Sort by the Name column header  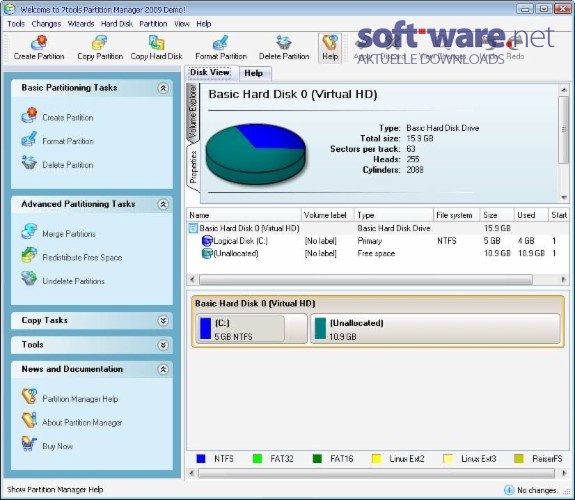[244, 215]
